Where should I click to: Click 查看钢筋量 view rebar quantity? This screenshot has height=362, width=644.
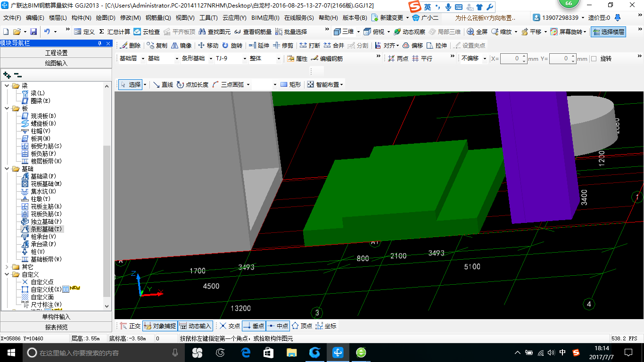[x=253, y=32]
